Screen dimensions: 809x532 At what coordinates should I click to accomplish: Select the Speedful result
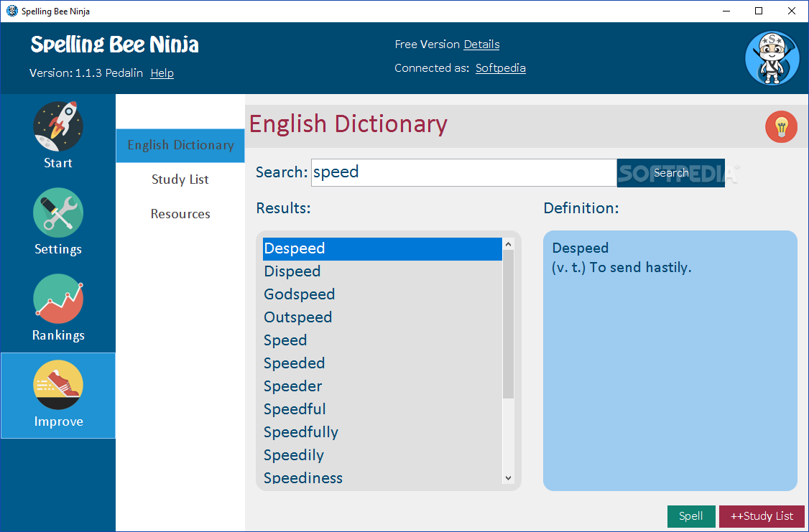click(382, 409)
